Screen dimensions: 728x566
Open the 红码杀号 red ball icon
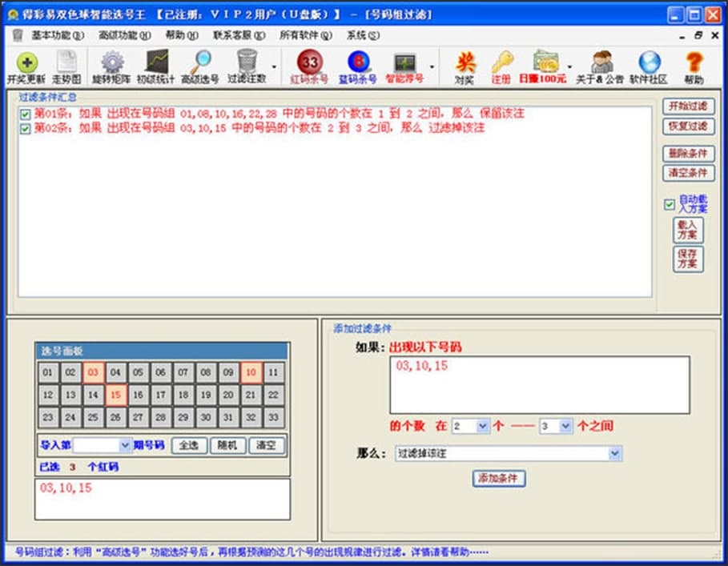[309, 63]
